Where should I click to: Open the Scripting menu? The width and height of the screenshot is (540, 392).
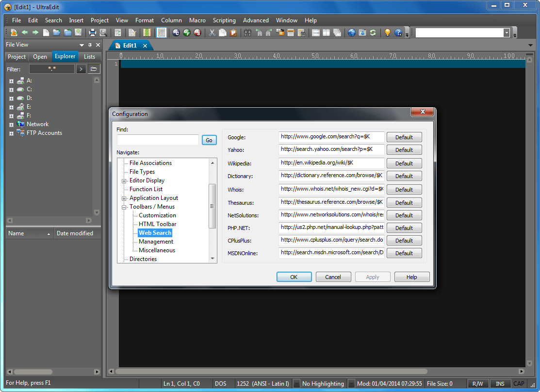click(224, 20)
